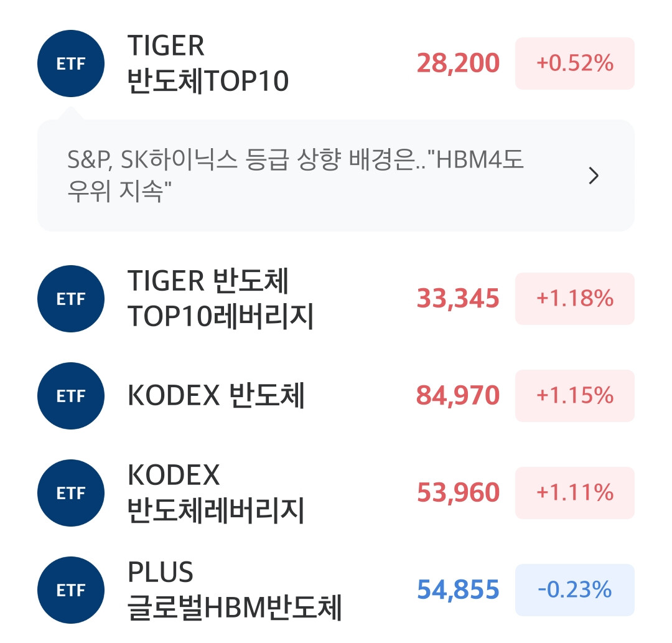Click the blue 54,855 price value
Image resolution: width=672 pixels, height=643 pixels.
pyautogui.click(x=458, y=590)
